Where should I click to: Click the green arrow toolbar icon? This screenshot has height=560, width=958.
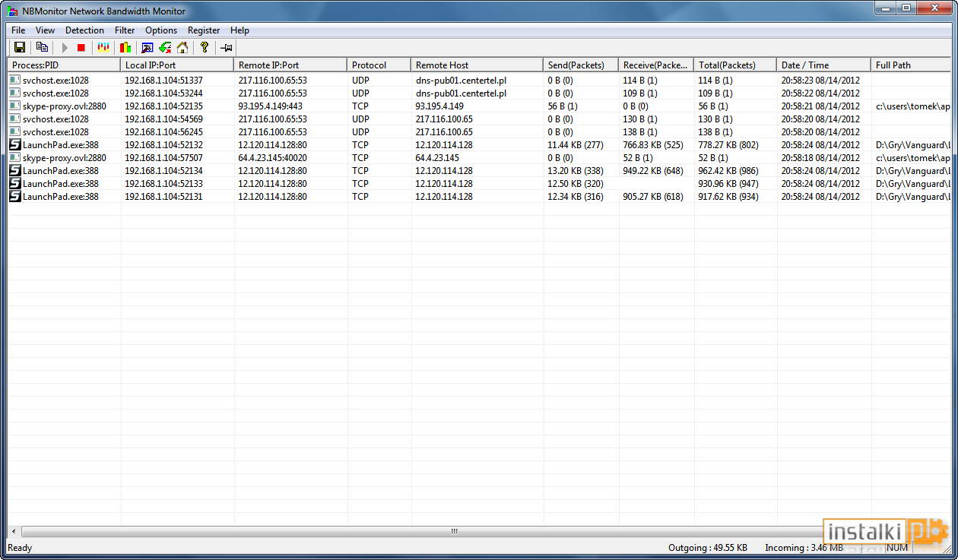[x=165, y=47]
